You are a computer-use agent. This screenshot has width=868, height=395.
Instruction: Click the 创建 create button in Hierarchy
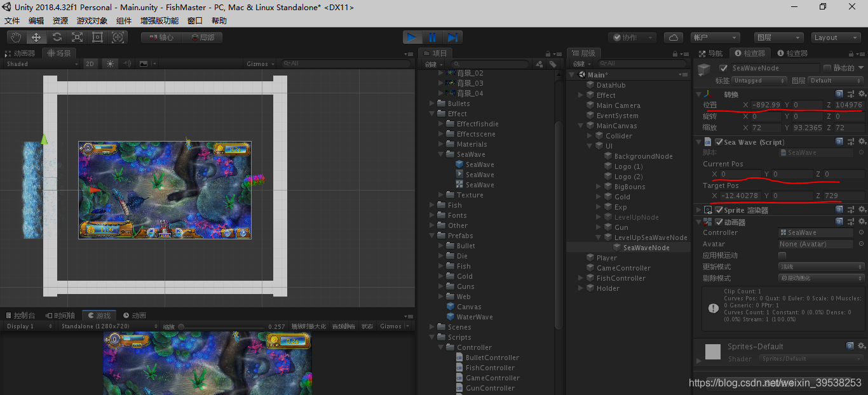pyautogui.click(x=581, y=64)
